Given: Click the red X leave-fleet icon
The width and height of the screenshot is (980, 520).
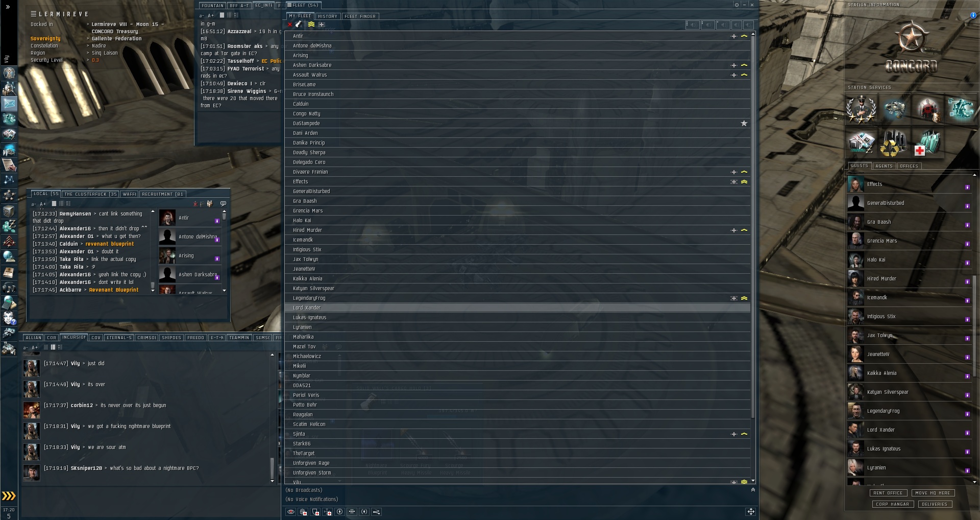Looking at the screenshot, I should (x=290, y=25).
